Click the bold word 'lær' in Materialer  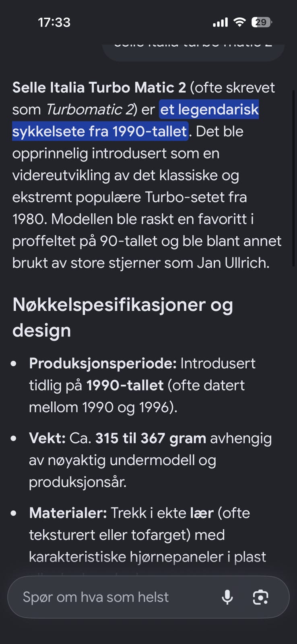tap(202, 513)
